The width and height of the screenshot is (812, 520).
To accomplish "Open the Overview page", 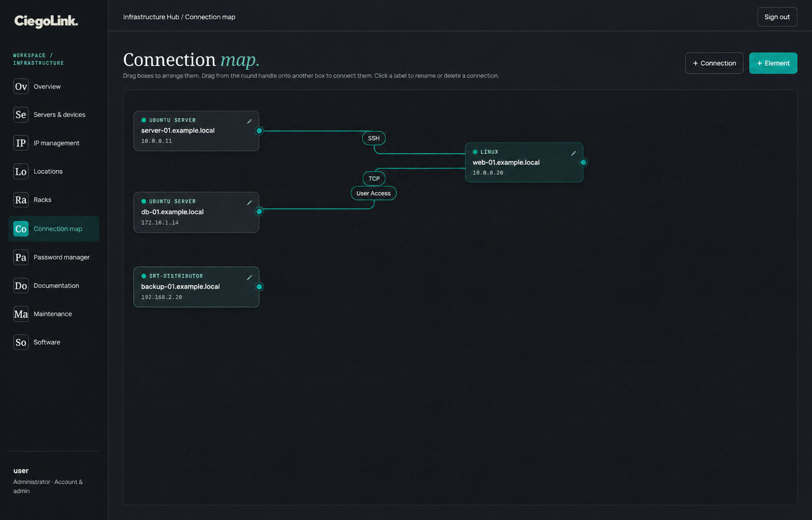I will [54, 86].
